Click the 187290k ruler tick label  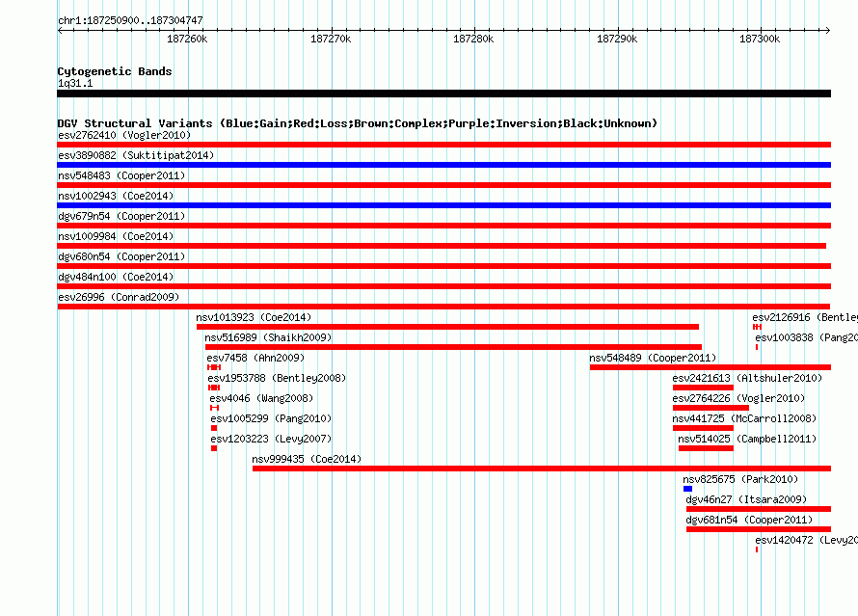617,39
